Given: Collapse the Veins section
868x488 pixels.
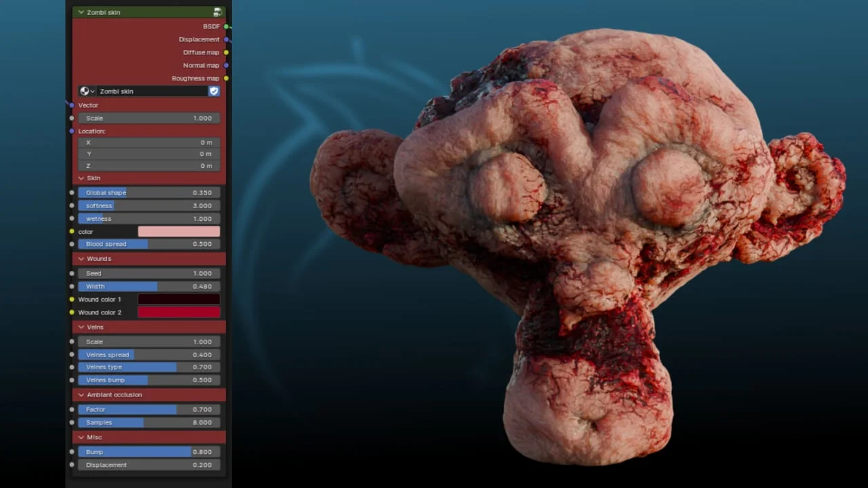Looking at the screenshot, I should point(81,327).
